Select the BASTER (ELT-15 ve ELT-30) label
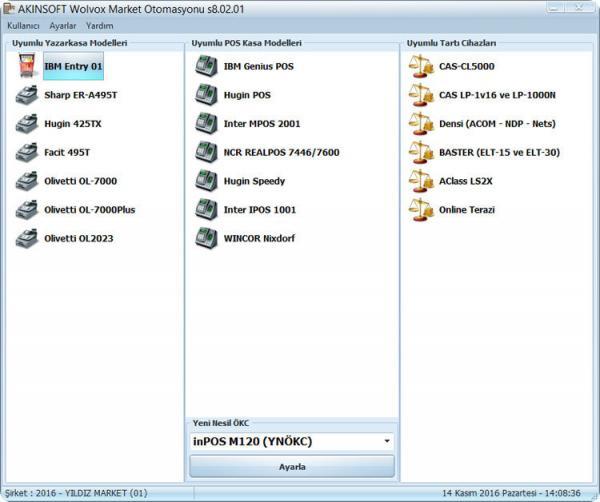The width and height of the screenshot is (600, 502). click(x=499, y=152)
